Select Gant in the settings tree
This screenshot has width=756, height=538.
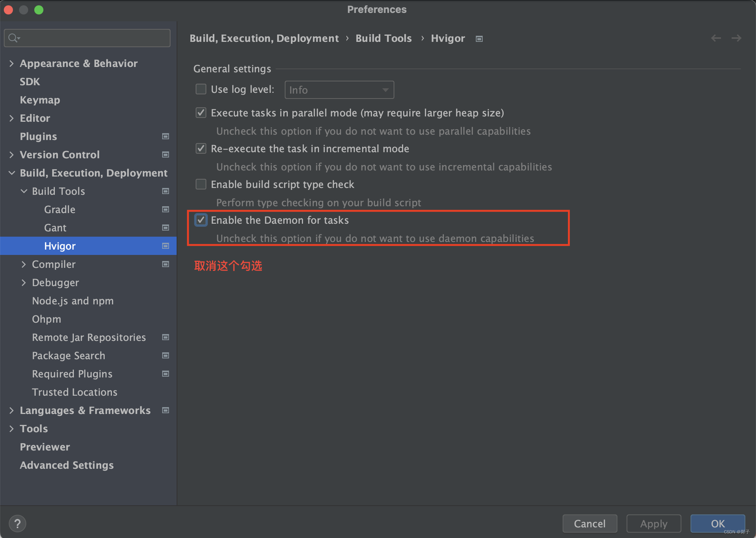click(55, 228)
